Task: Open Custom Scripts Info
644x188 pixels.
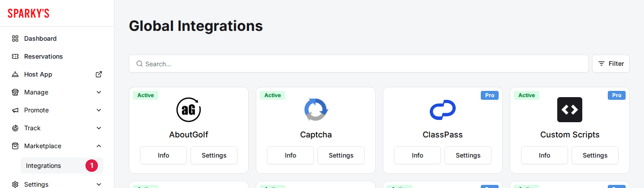Action: pos(544,155)
